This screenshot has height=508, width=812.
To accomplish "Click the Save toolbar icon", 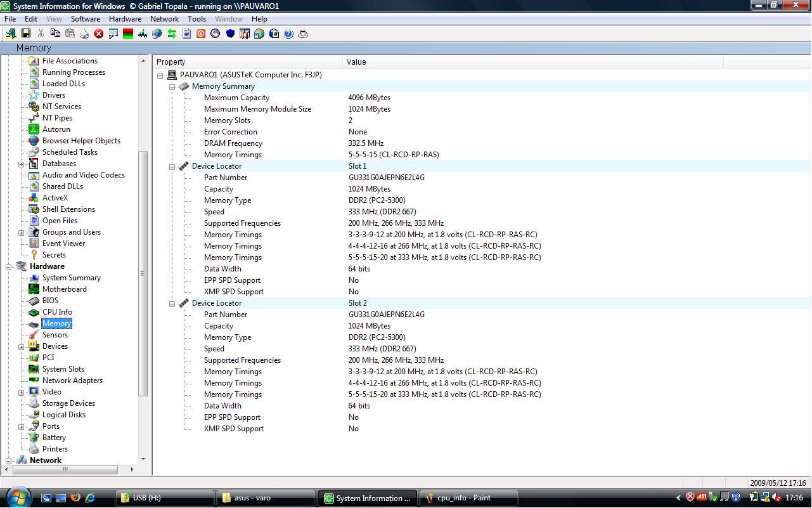I will coord(26,34).
